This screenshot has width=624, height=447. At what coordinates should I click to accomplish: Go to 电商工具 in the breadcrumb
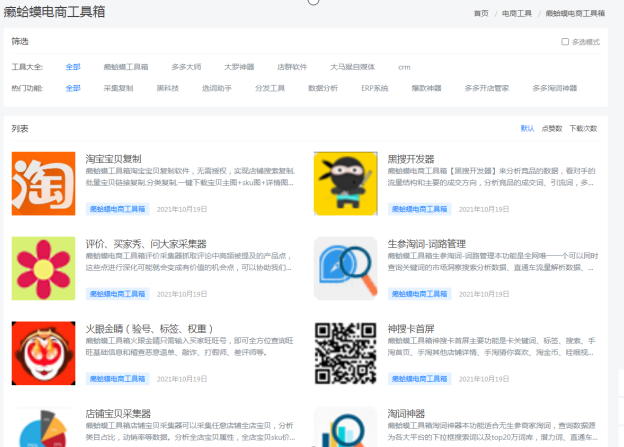click(x=517, y=13)
